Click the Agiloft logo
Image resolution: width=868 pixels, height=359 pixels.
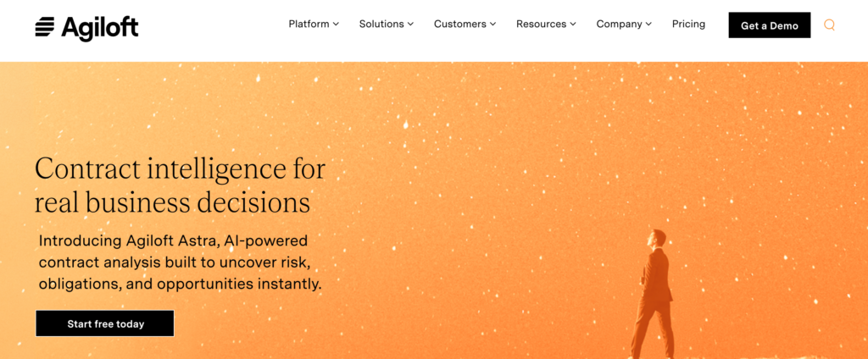coord(86,26)
